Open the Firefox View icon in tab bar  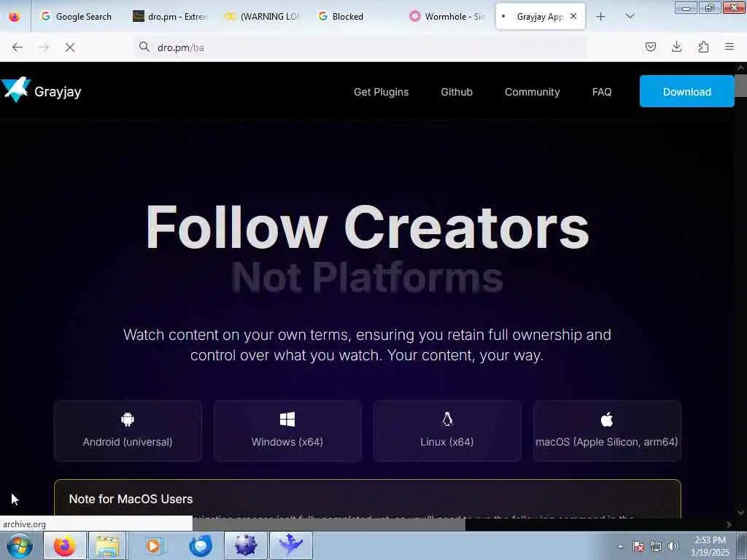(x=15, y=17)
